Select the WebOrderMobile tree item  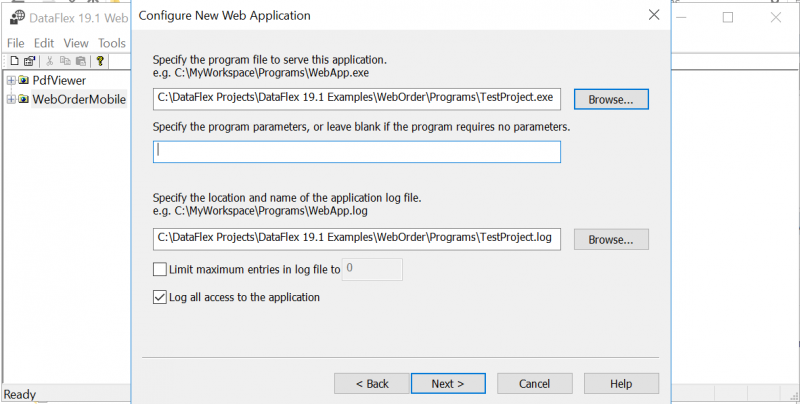[79, 99]
